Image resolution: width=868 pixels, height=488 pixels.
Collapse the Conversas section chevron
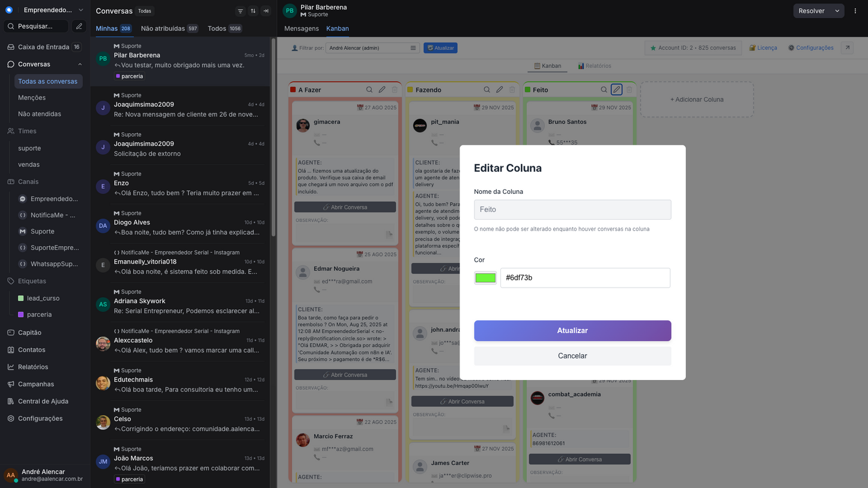80,64
